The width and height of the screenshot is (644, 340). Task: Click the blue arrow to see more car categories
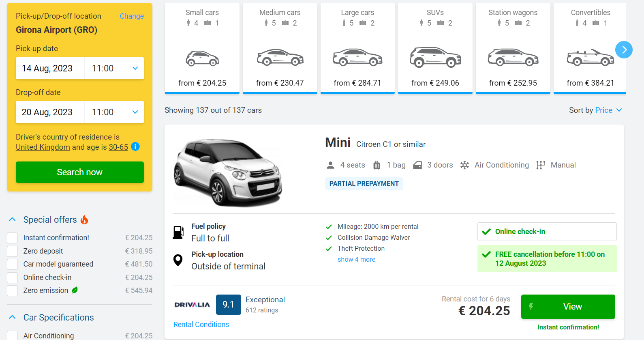click(624, 49)
